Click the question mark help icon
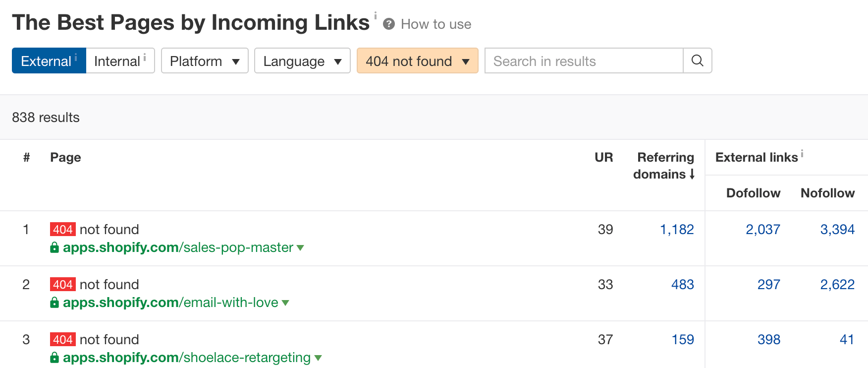 (x=389, y=24)
